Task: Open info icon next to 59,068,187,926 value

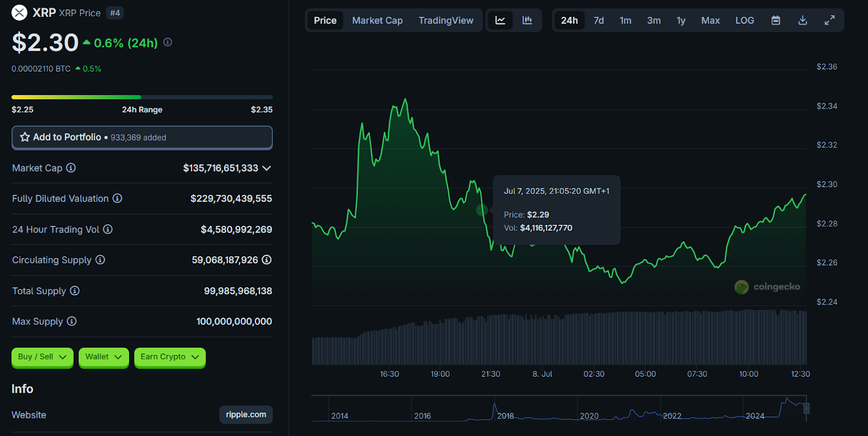Action: [x=267, y=260]
